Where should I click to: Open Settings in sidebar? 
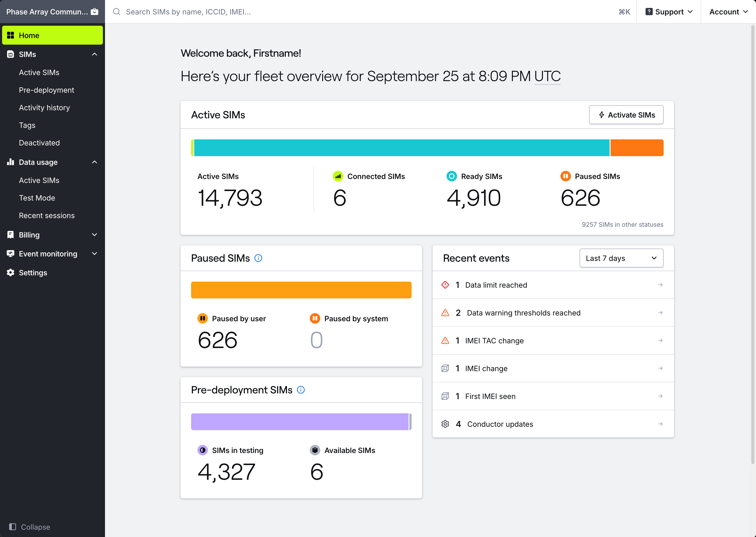52,272
